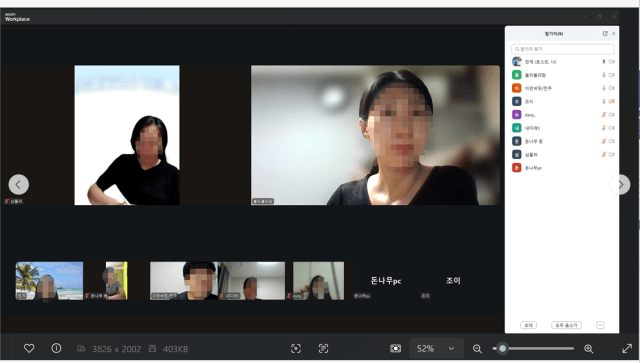The image size is (640, 363).
Task: Toggle 조이's camera-off icon in the participants list
Action: [x=612, y=101]
